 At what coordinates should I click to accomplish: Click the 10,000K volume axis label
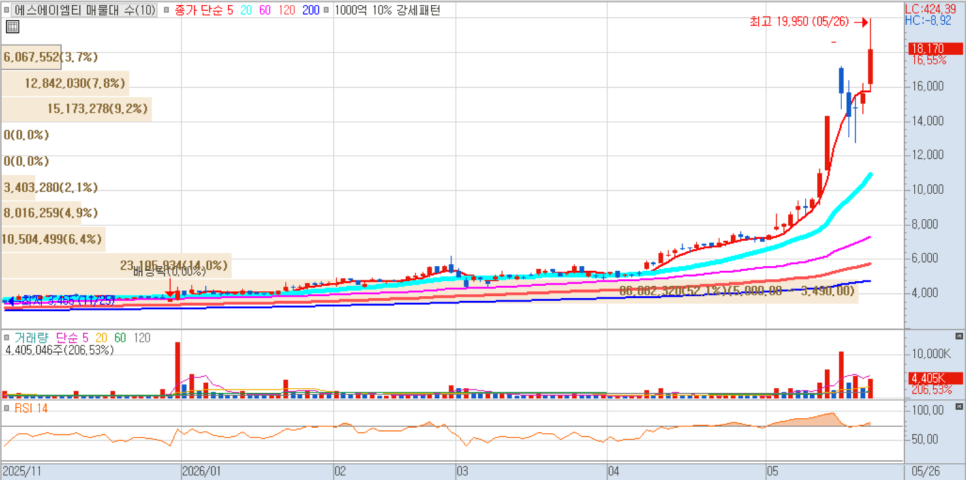point(932,354)
